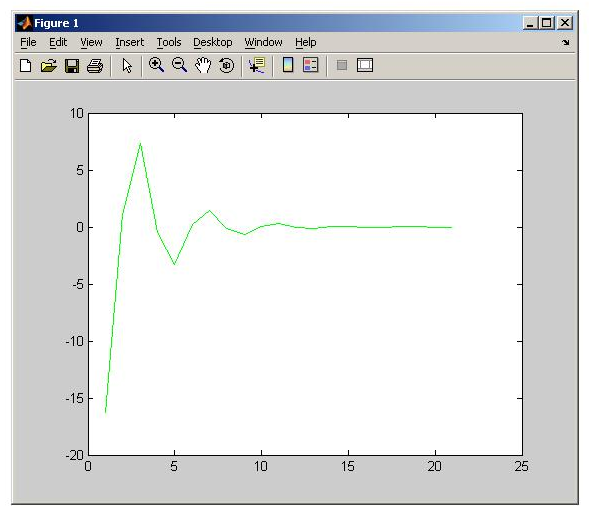Viewport: 589px width, 515px height.
Task: Insert a colorbar using the toolbar icon
Action: click(288, 65)
